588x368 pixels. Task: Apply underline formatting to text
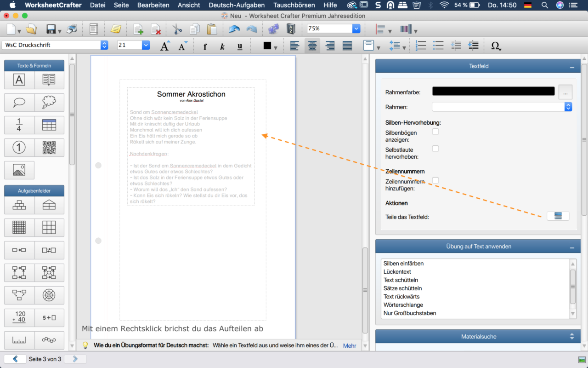pos(240,46)
